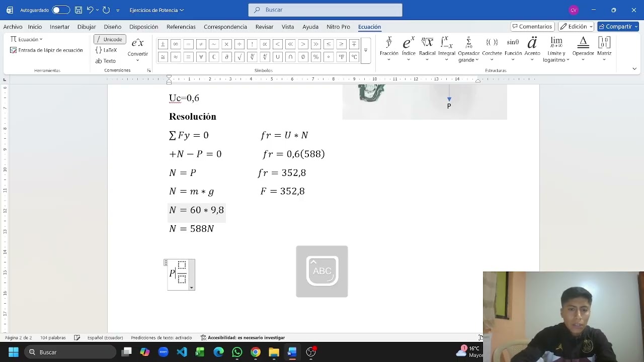Insert the empty set symbol
The image size is (644, 362).
[303, 57]
